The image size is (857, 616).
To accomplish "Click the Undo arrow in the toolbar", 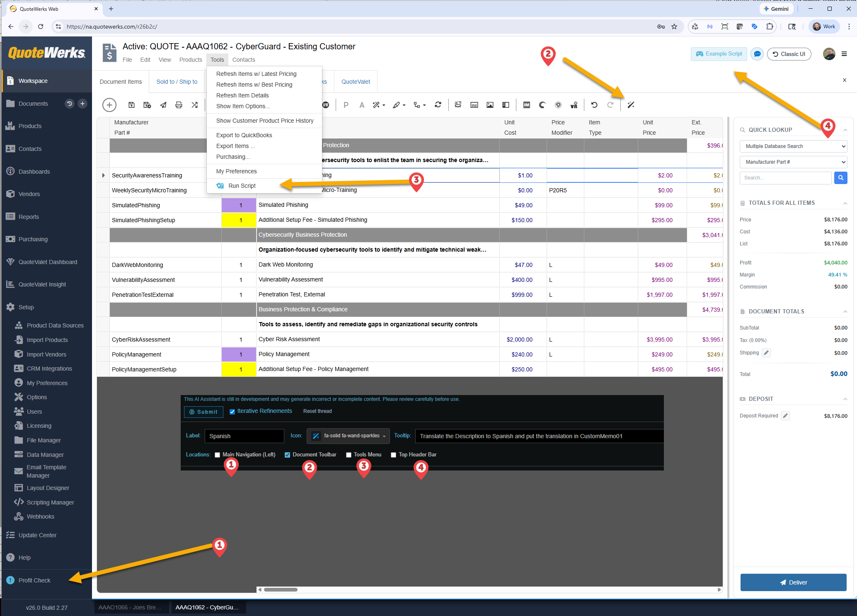I will [x=594, y=105].
